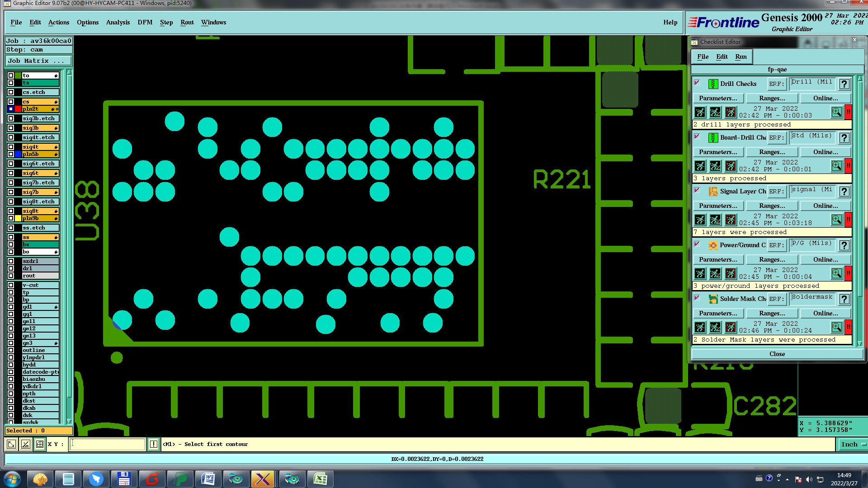Click the X Y coordinate input field
The image size is (868, 488).
click(x=108, y=444)
